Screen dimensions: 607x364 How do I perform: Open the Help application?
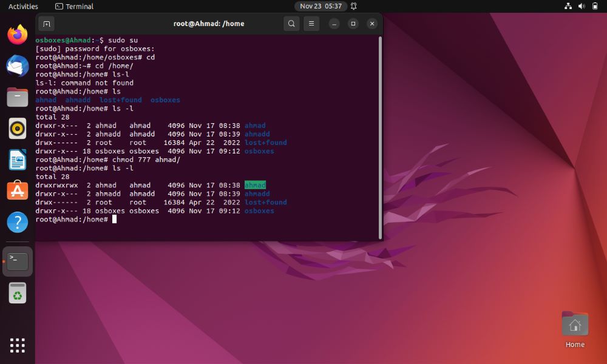18,222
